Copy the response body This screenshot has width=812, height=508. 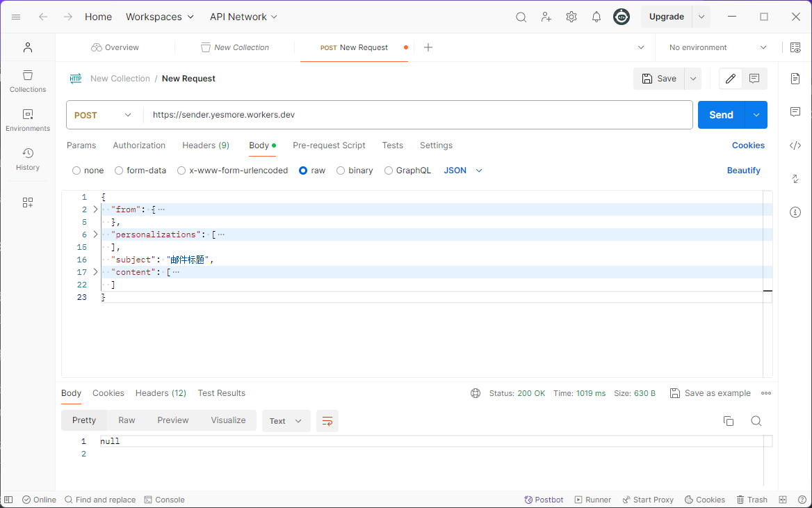tap(729, 421)
